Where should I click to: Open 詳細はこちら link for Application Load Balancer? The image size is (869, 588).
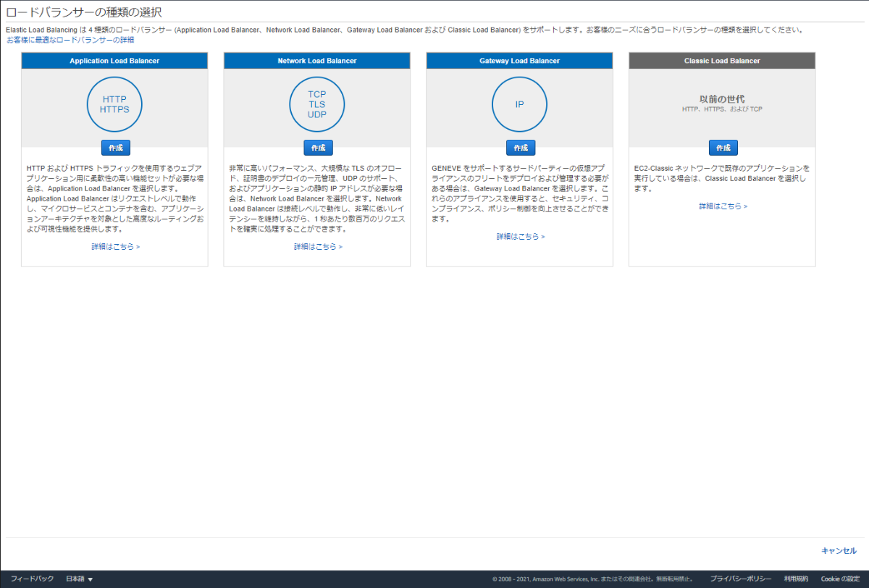pyautogui.click(x=115, y=247)
